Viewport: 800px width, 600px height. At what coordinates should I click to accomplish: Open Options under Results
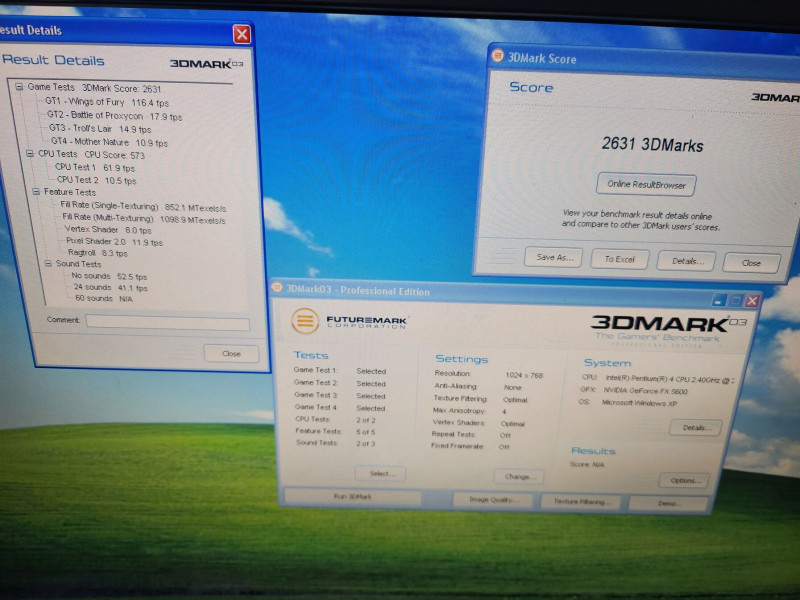coord(685,480)
